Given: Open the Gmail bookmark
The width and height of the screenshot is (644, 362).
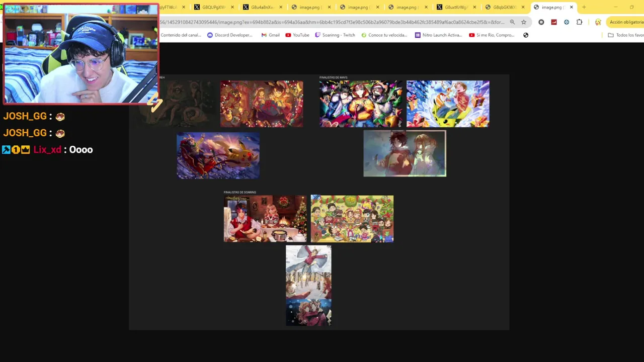Looking at the screenshot, I should point(271,35).
